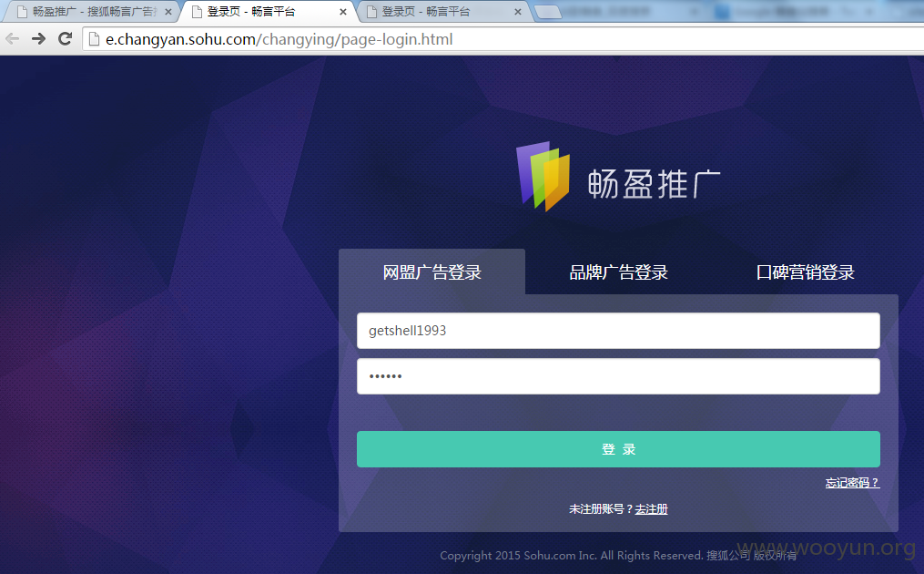This screenshot has height=574, width=924.
Task: Go back using browser back arrow
Action: coord(13,39)
